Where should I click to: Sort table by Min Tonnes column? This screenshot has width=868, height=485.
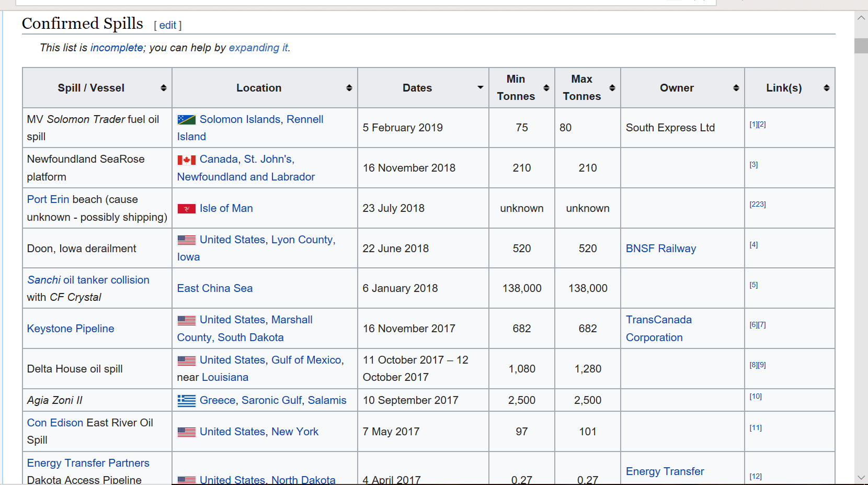[x=546, y=88]
